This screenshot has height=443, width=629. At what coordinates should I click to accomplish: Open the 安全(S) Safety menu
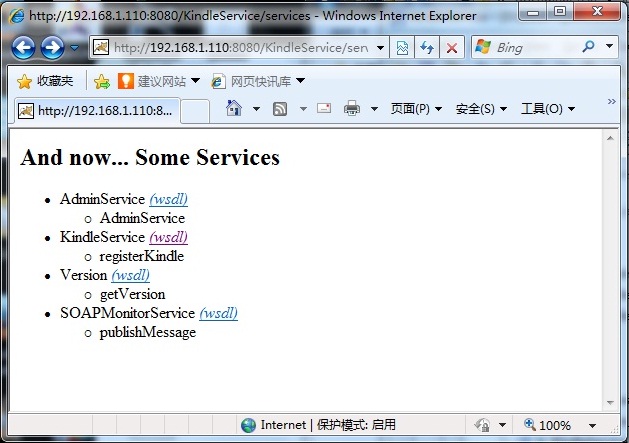pyautogui.click(x=481, y=109)
